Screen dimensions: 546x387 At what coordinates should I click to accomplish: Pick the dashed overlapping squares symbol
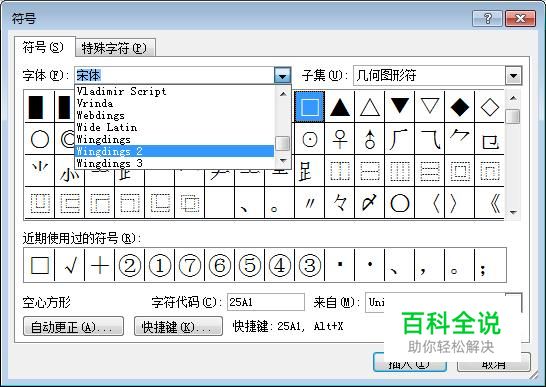tap(190, 203)
